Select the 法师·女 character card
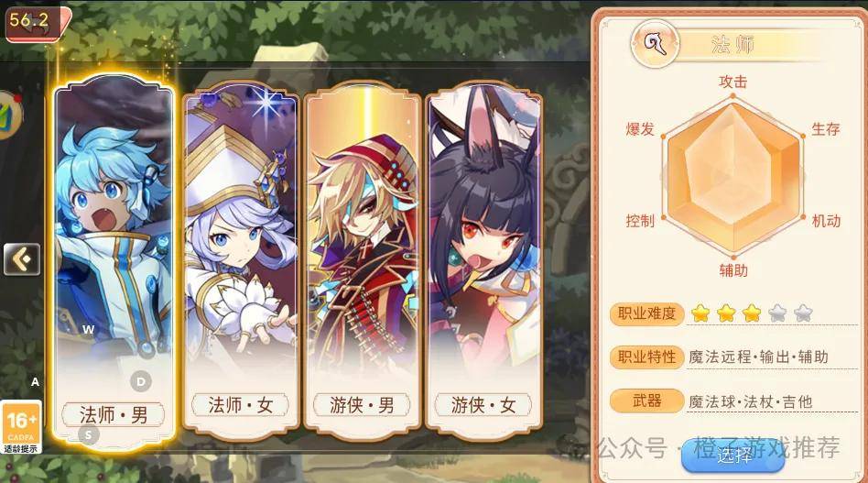The width and height of the screenshot is (868, 483). point(240,261)
